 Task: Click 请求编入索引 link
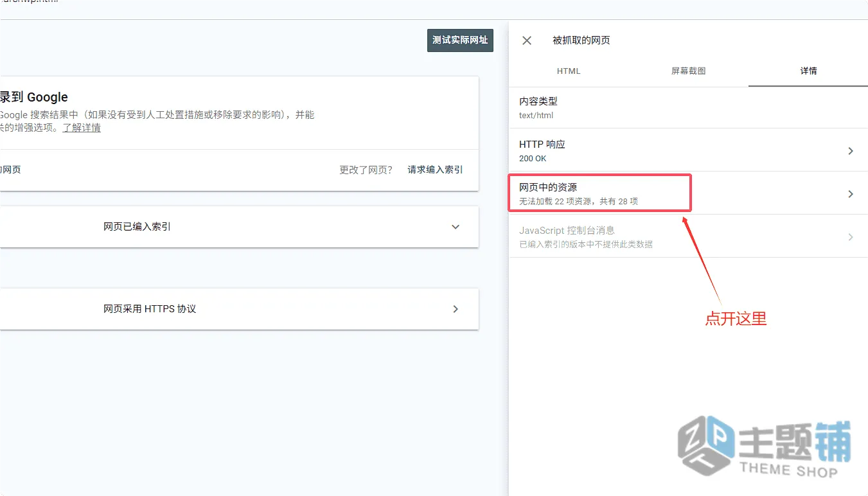(x=435, y=170)
